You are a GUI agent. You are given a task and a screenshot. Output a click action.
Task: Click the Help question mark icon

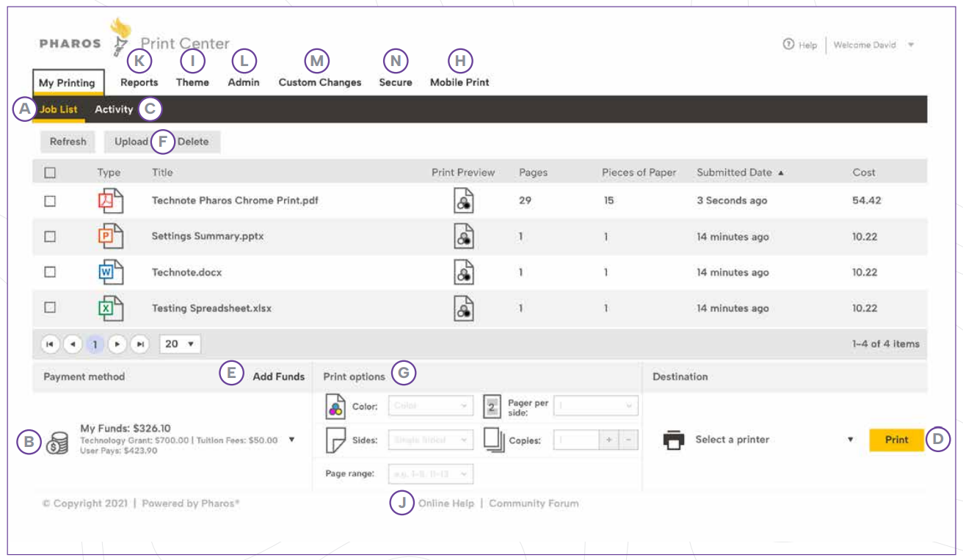tap(788, 45)
